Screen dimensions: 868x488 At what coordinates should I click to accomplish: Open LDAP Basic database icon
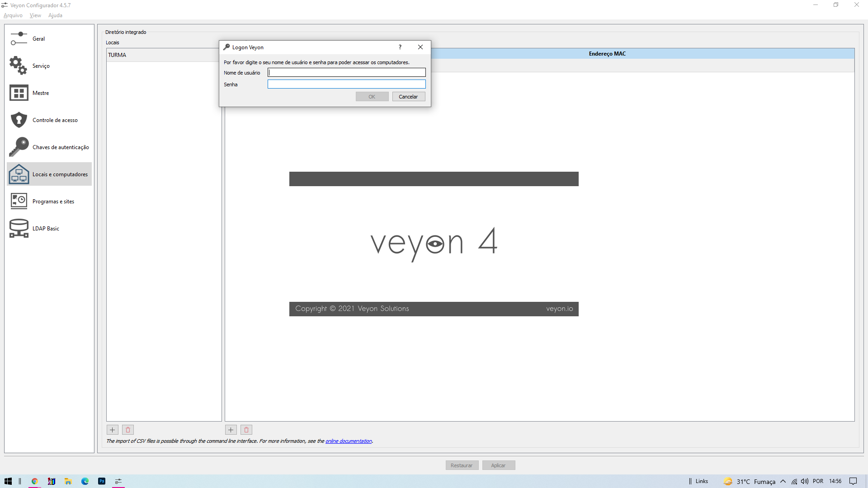pyautogui.click(x=19, y=228)
